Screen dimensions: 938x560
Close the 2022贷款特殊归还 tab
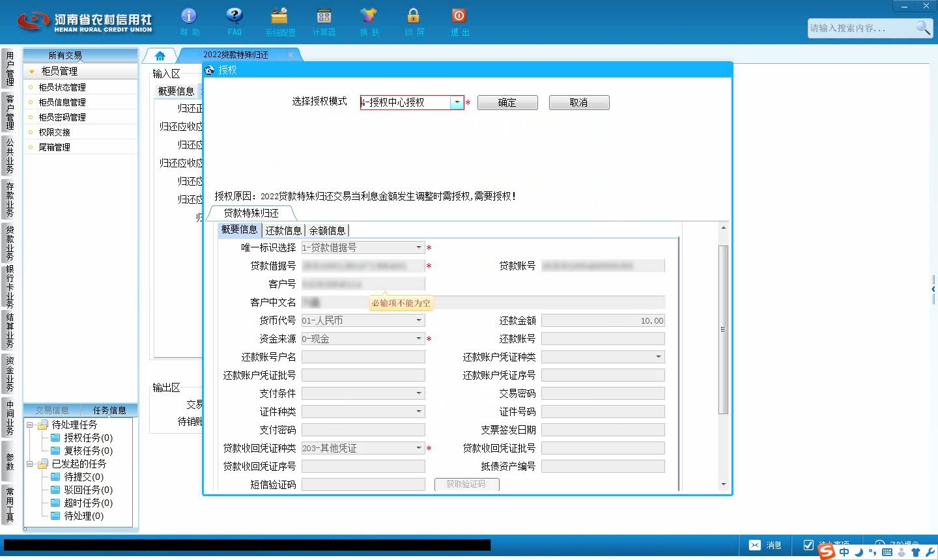click(291, 55)
